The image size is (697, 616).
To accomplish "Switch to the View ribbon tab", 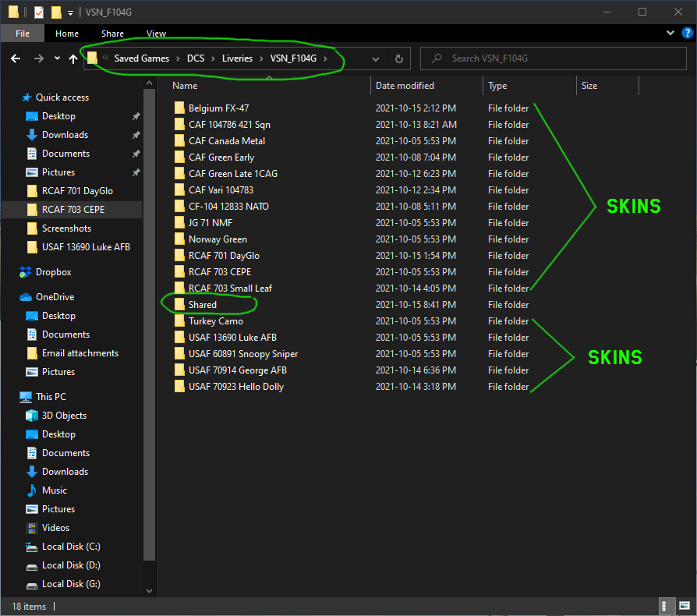I will point(156,34).
